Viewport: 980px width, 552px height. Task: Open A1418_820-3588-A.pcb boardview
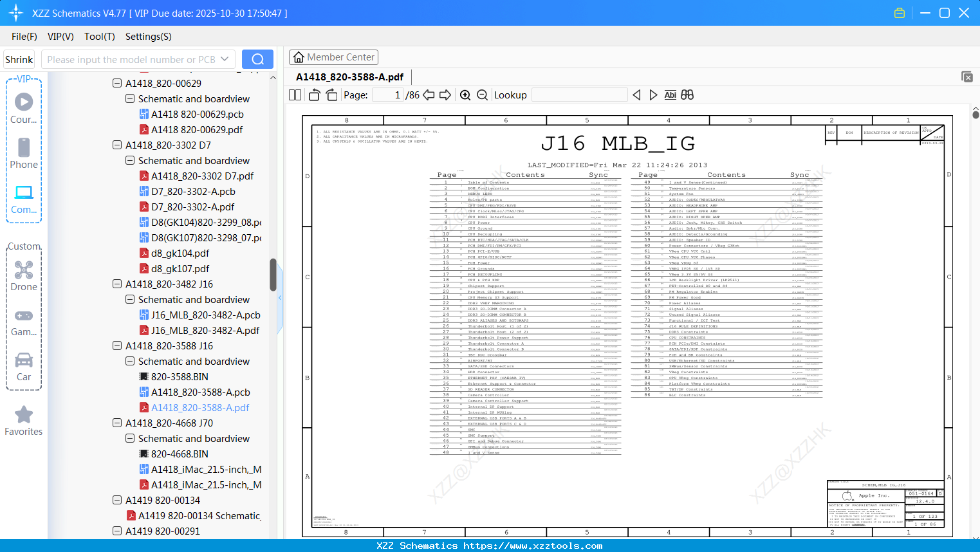[201, 392]
